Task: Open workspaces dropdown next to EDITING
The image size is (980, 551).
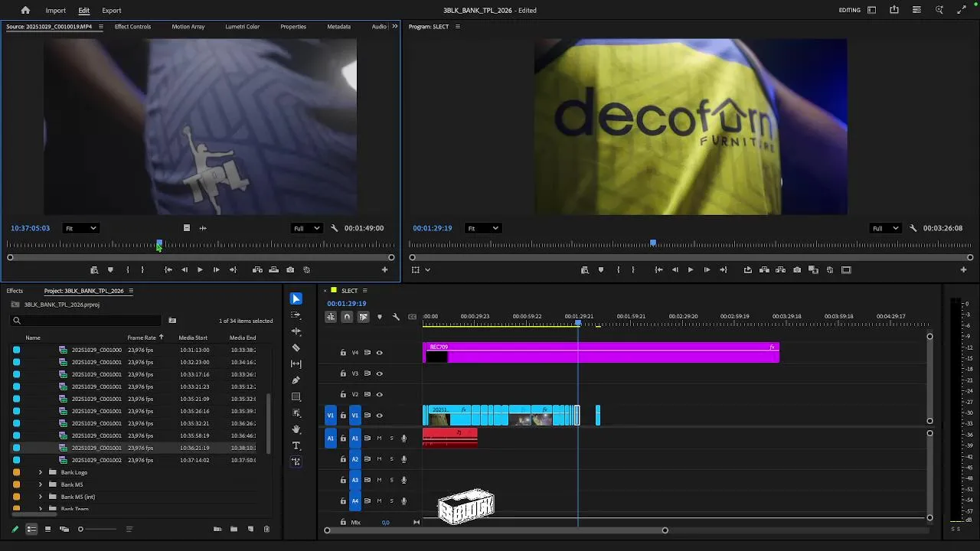Action: (872, 10)
